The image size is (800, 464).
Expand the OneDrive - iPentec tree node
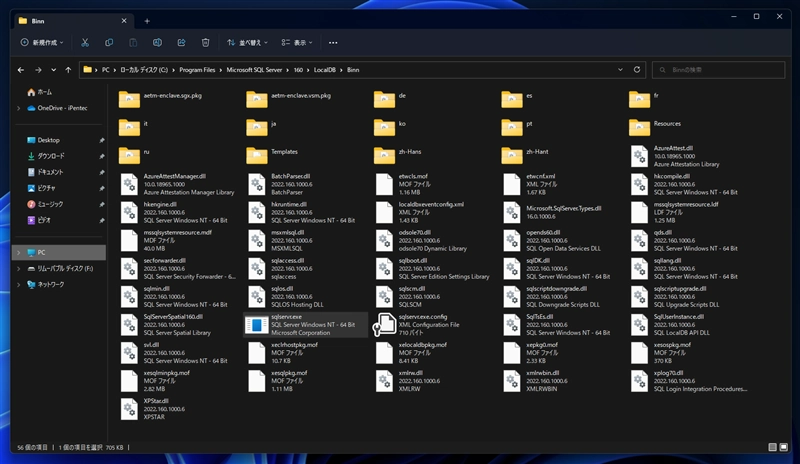(19, 108)
